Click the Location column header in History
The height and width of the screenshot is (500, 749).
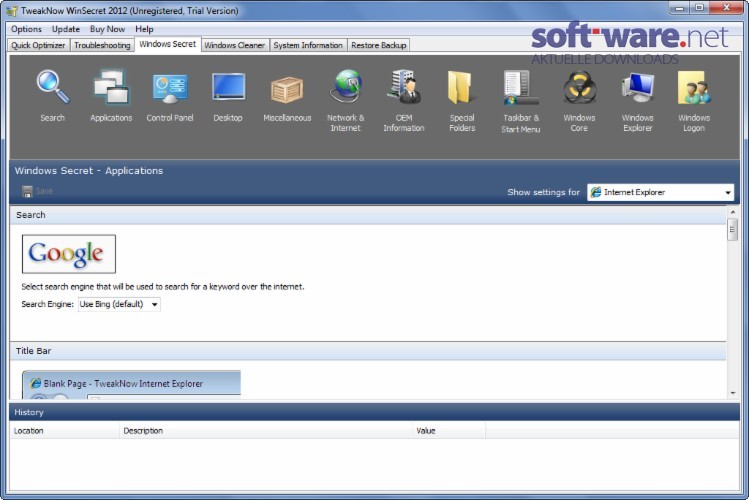(x=64, y=431)
